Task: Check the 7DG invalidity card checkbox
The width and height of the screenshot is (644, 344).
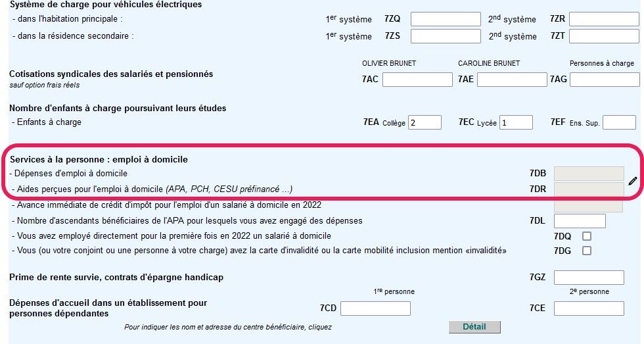Action: pos(587,251)
